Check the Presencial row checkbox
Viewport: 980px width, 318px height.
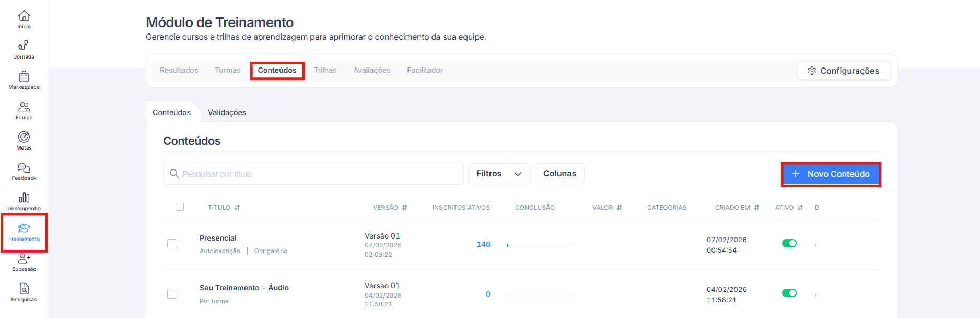172,244
